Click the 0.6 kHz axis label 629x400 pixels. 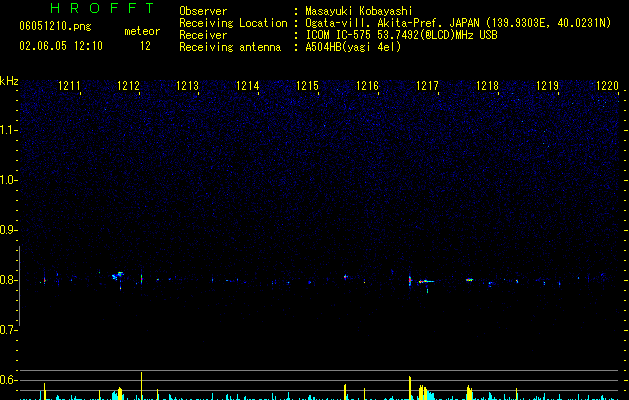point(8,380)
